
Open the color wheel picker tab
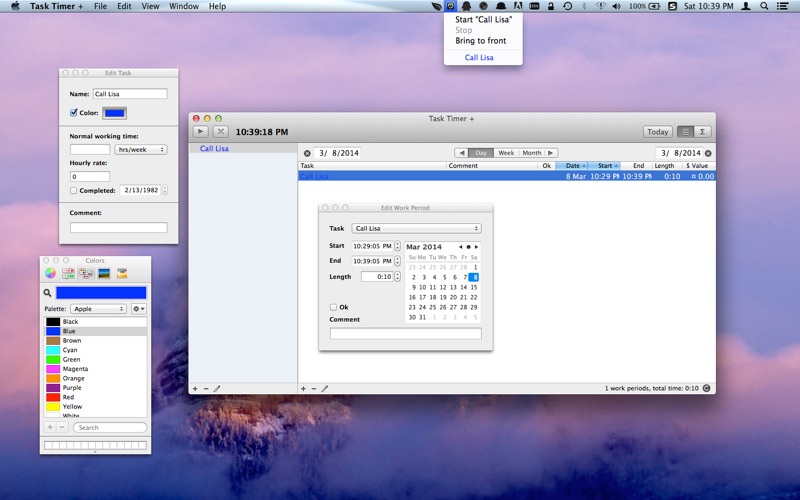pos(50,273)
